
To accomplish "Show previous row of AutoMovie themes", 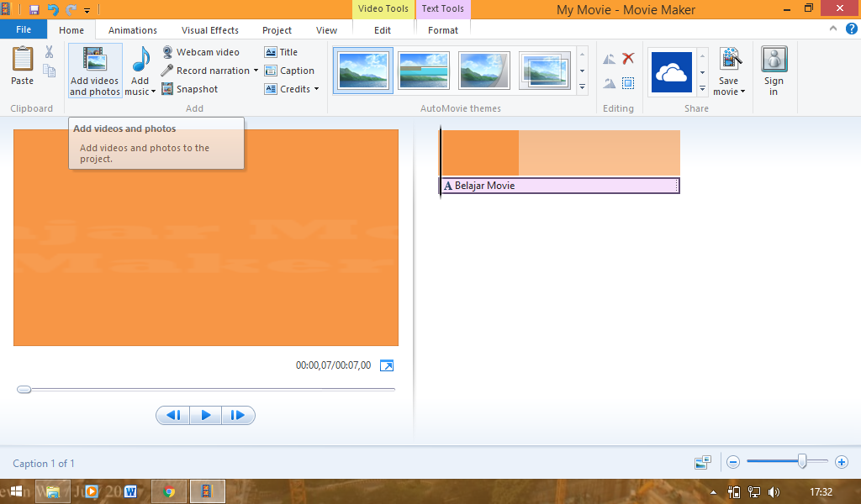I will pyautogui.click(x=582, y=55).
